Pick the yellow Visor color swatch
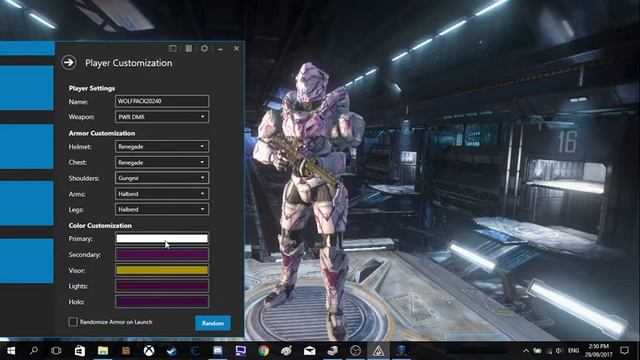This screenshot has height=360, width=640. pos(162,270)
